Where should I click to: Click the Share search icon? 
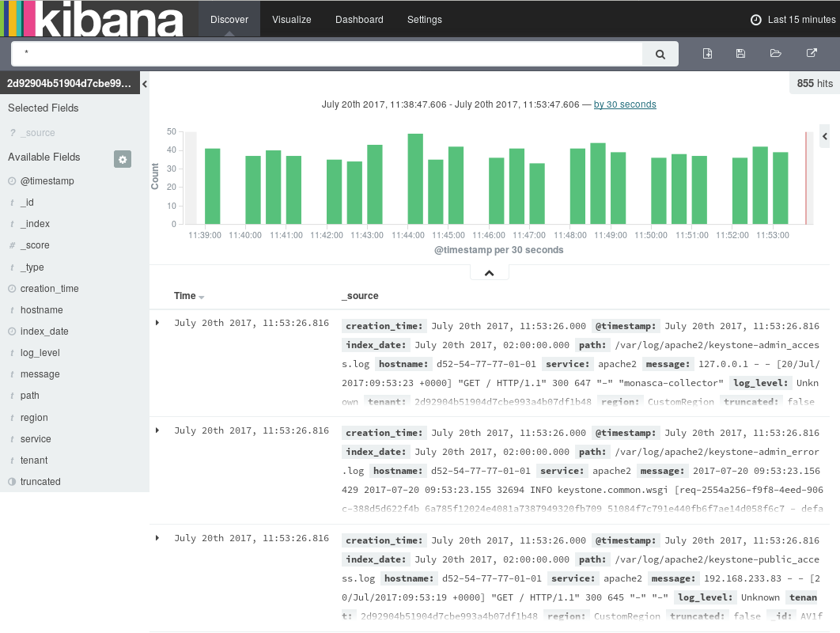[811, 54]
